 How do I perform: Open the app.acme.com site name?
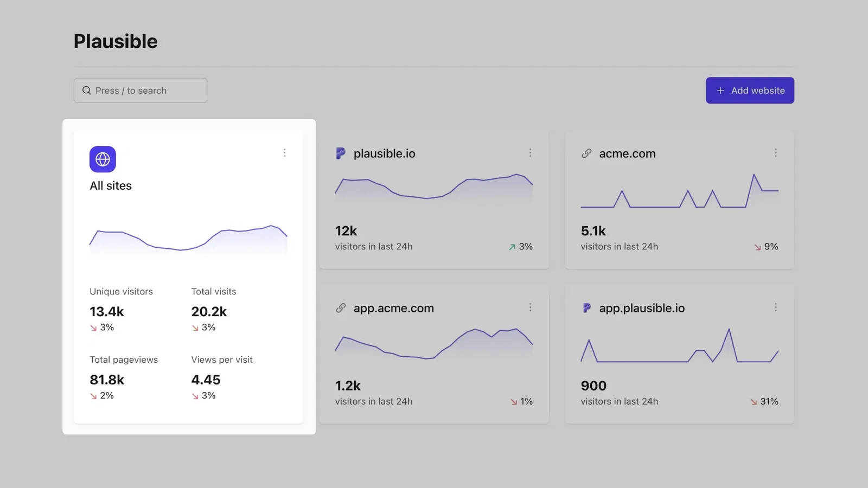coord(393,308)
